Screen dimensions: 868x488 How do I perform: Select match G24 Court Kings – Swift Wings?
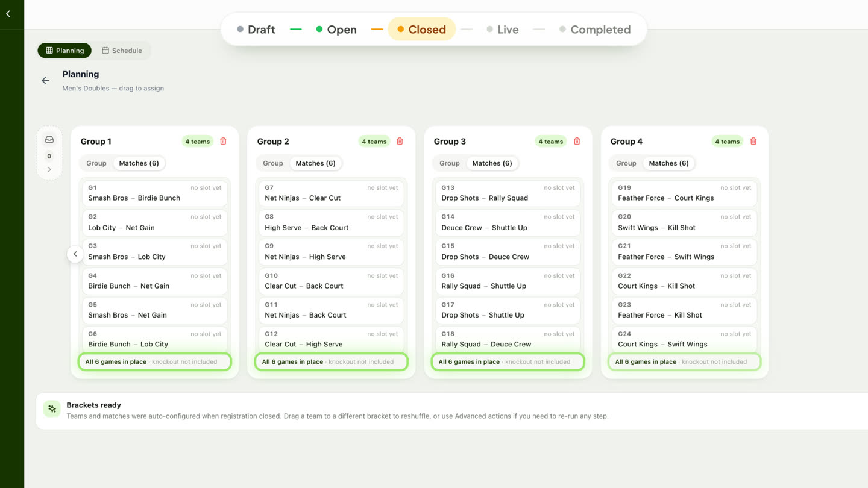[685, 339]
